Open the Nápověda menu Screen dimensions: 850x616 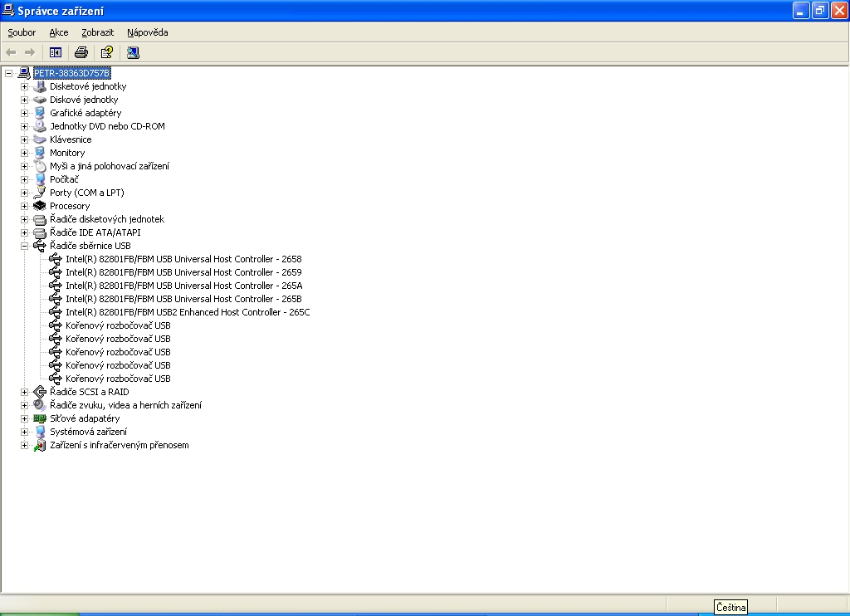[148, 32]
